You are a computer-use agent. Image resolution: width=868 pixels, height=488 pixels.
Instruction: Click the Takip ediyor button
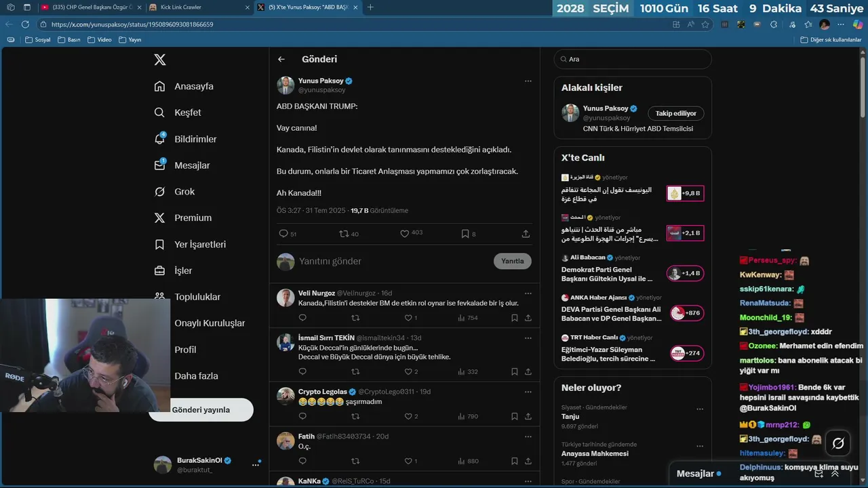click(x=676, y=113)
